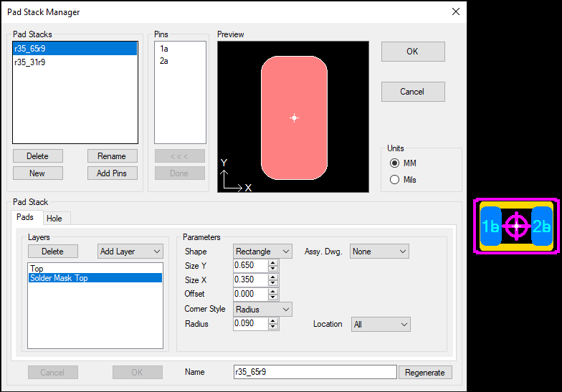Open the Shape dropdown
This screenshot has height=392, width=562.
click(x=263, y=252)
